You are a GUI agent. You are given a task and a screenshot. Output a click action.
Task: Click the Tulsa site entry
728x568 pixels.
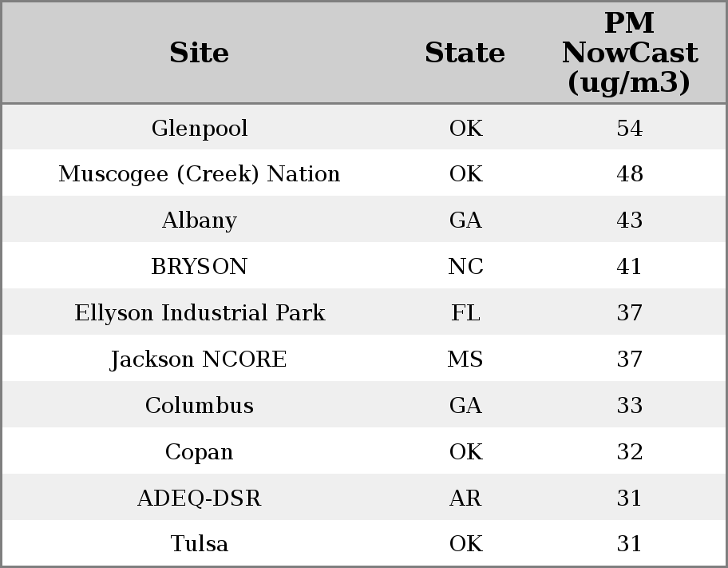199,544
